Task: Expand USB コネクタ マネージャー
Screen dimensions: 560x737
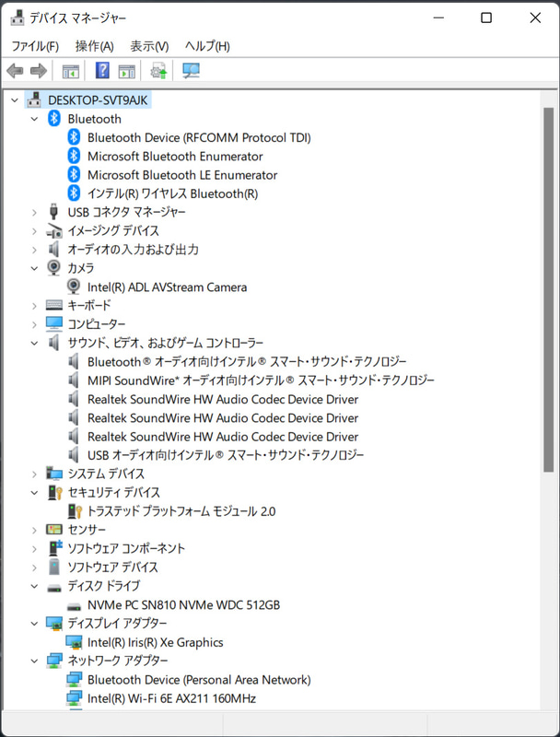Action: 34,213
